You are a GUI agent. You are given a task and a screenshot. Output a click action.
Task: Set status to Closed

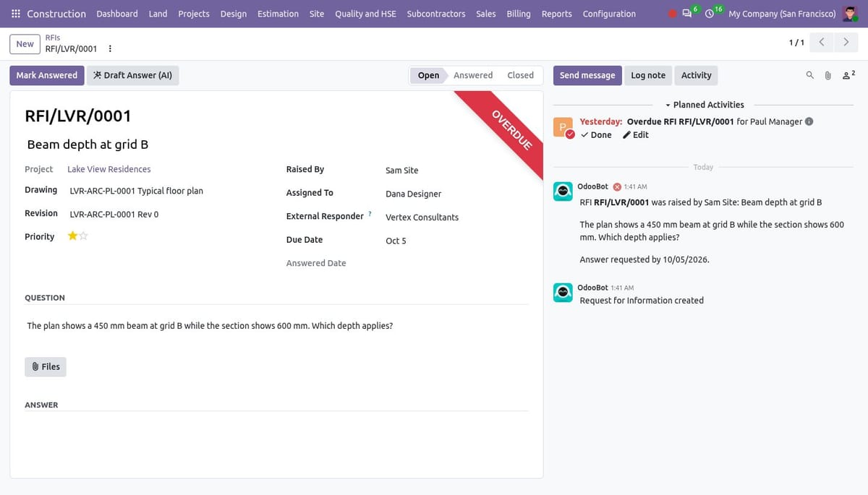point(520,75)
